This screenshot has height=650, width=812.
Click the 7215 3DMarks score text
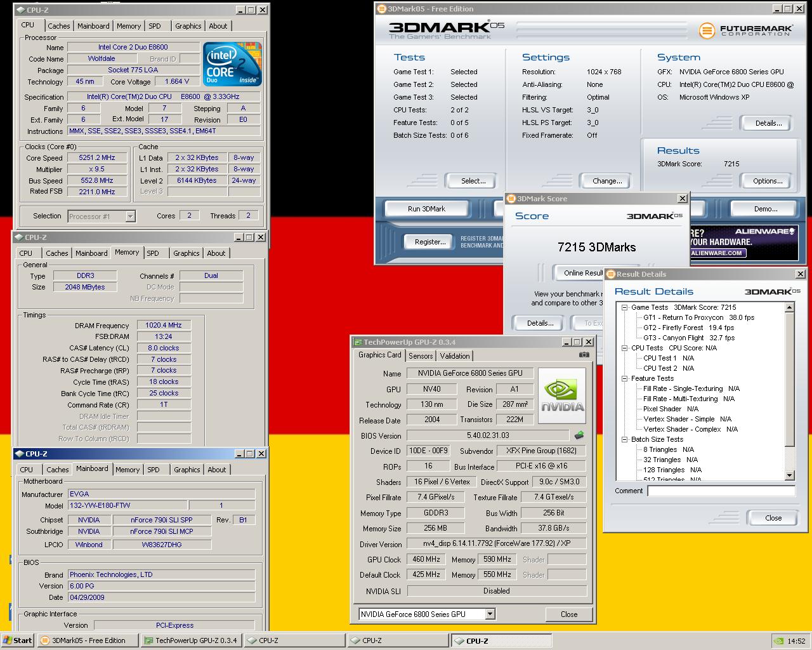coord(596,247)
